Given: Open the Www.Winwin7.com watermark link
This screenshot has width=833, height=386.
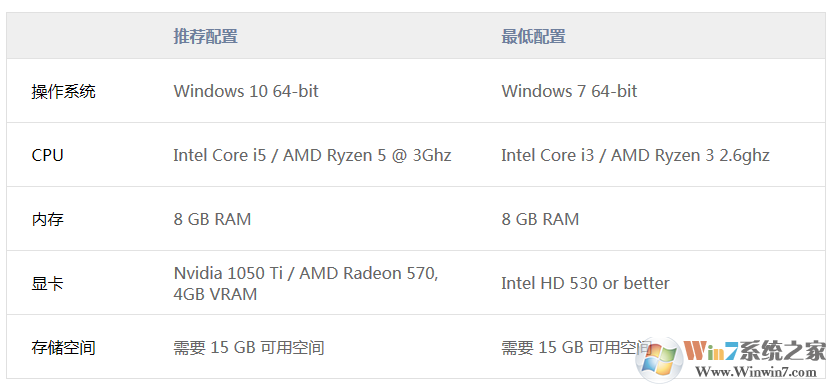Looking at the screenshot, I should (x=756, y=372).
